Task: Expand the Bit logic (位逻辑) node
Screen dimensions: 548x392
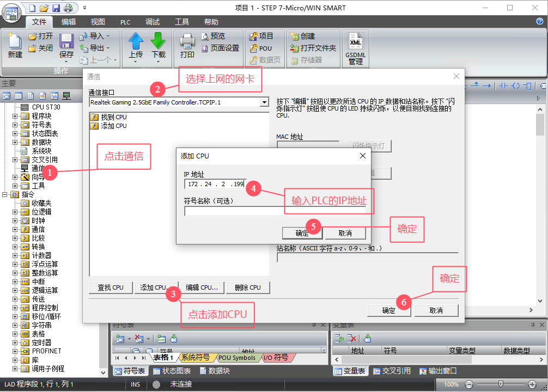Action: (15, 212)
